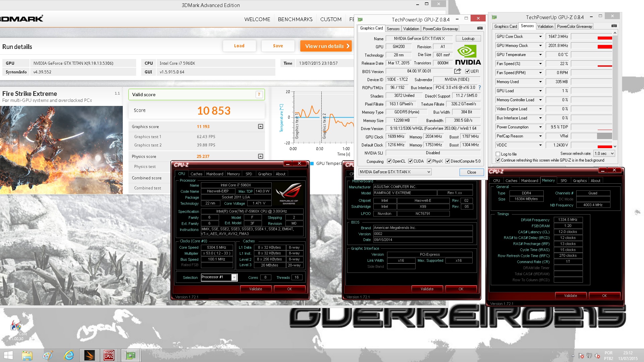Switch to Validation tab in front GPU-Z
This screenshot has height=362, width=644.
point(411,29)
